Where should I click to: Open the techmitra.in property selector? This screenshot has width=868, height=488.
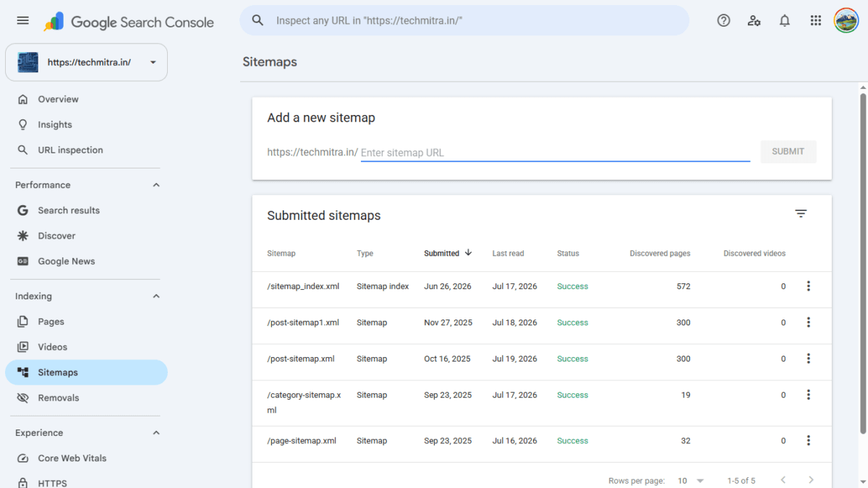(x=86, y=62)
